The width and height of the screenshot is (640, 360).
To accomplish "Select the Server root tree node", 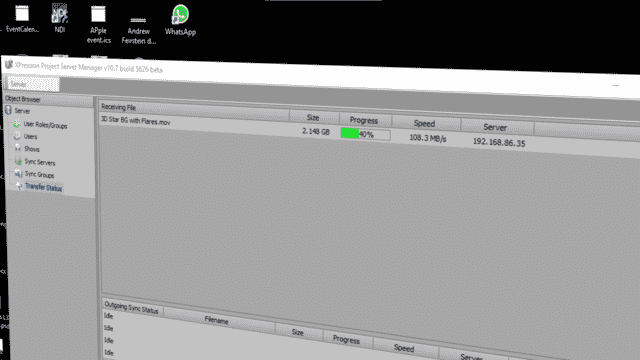I will tap(22, 111).
